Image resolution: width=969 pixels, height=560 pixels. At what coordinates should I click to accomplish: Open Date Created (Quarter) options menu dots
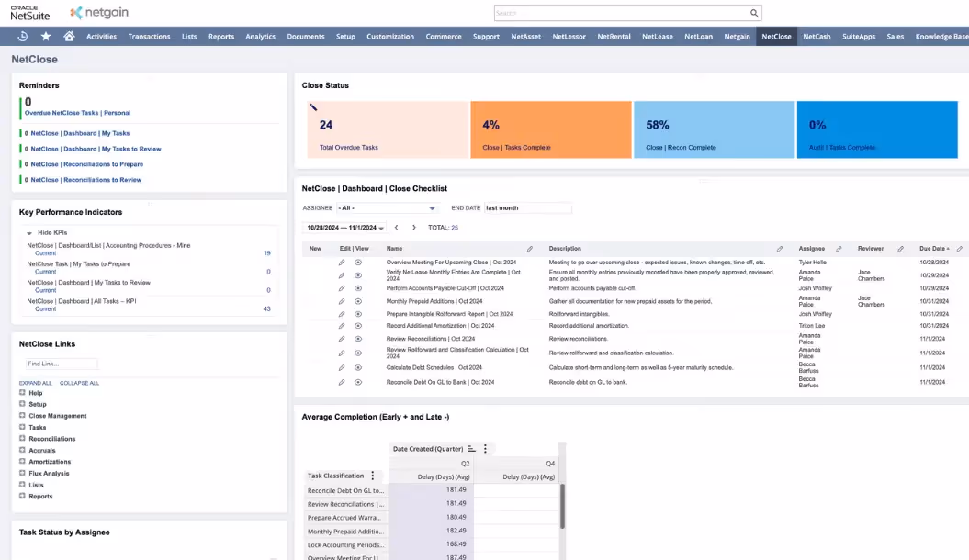tap(485, 449)
